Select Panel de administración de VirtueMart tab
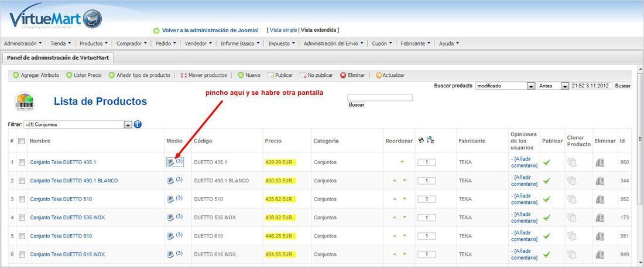Image resolution: width=644 pixels, height=268 pixels. click(58, 57)
